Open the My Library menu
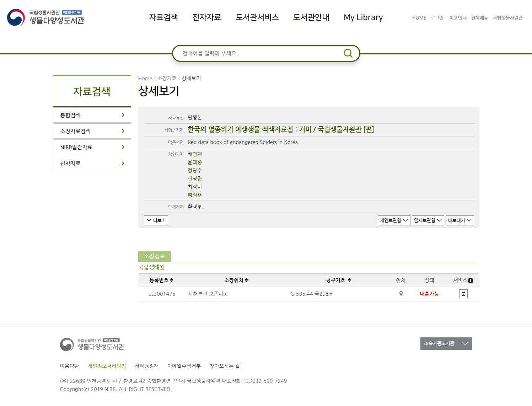The image size is (532, 406). click(x=363, y=17)
